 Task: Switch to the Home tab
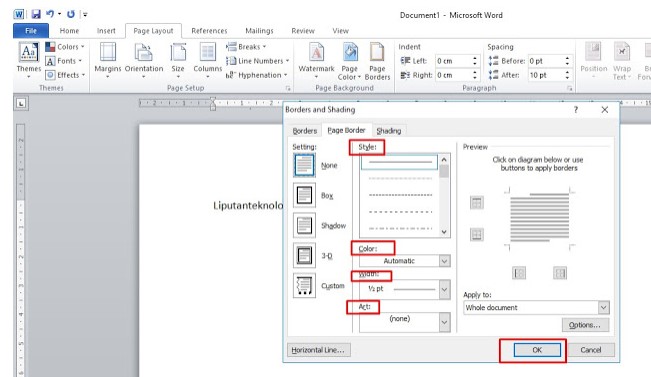point(69,31)
